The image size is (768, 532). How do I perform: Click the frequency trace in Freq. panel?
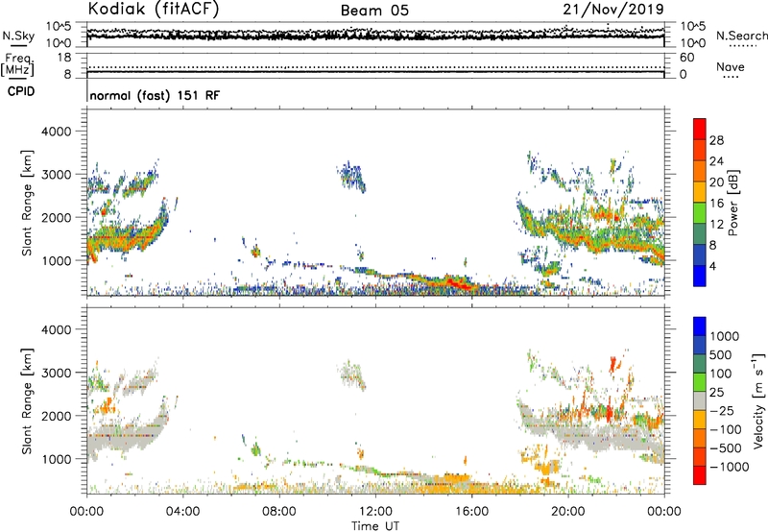click(x=375, y=72)
